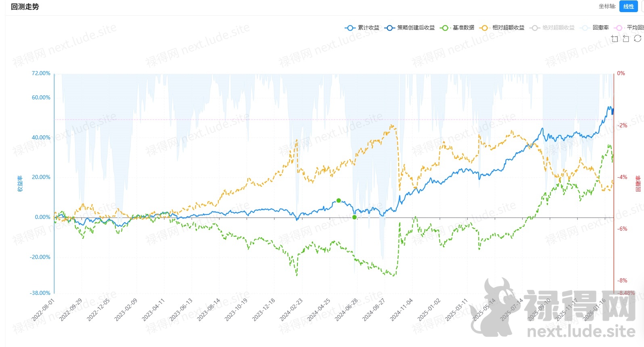Image resolution: width=644 pixels, height=347 pixels.
Task: Click the 回测走势 panel title
Action: (25, 7)
